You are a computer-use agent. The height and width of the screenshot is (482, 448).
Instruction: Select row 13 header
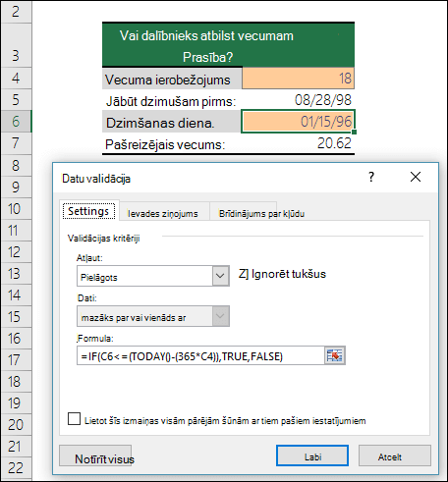click(x=16, y=273)
